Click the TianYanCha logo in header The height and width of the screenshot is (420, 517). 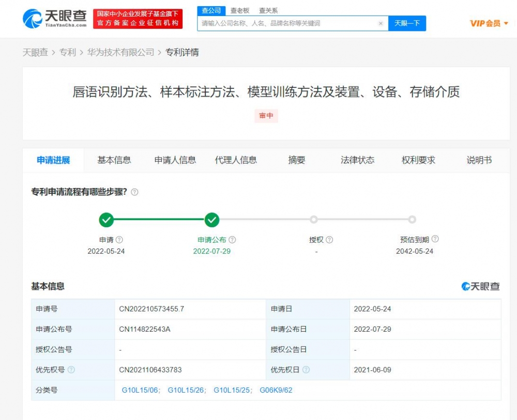[x=54, y=18]
